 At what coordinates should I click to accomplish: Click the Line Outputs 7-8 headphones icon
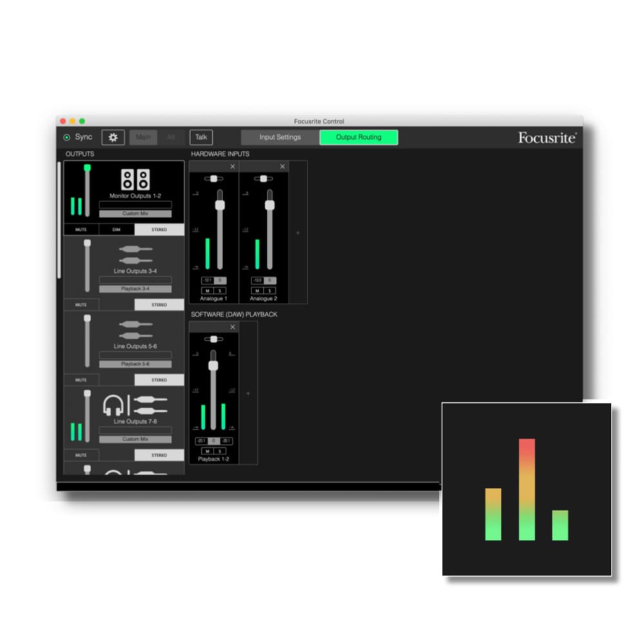pos(113,405)
